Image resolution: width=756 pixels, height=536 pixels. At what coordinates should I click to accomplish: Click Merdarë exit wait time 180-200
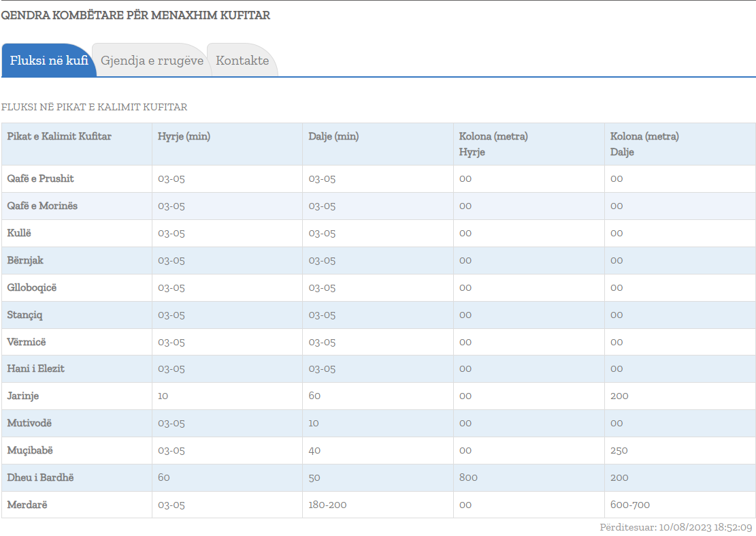click(x=327, y=505)
